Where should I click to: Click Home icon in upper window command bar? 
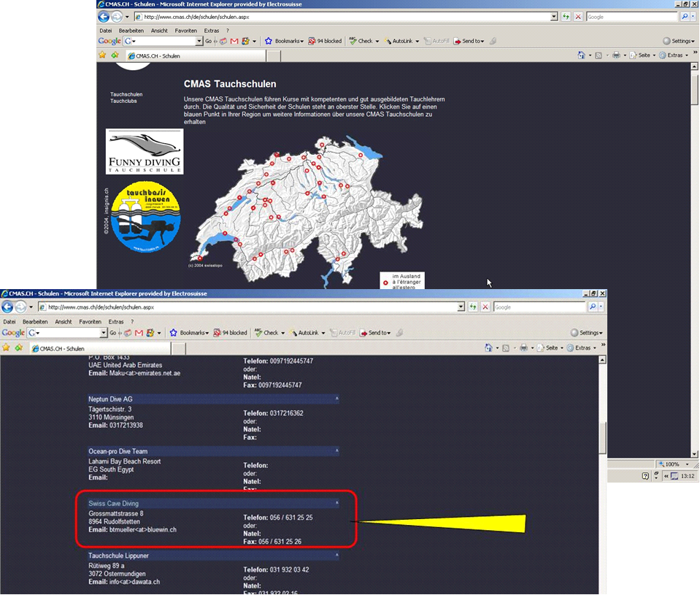(581, 55)
